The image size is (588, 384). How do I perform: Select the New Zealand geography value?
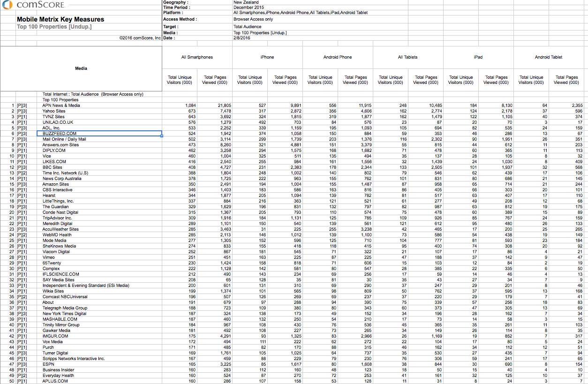[x=247, y=2]
